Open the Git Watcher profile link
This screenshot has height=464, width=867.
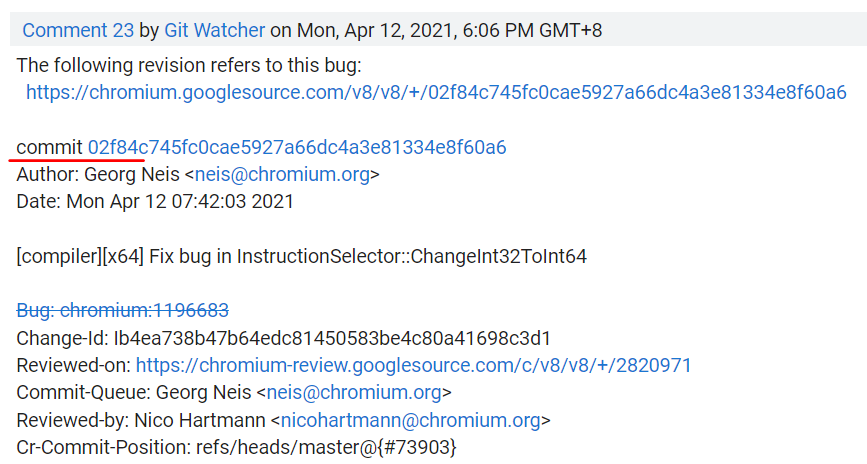[x=215, y=30]
